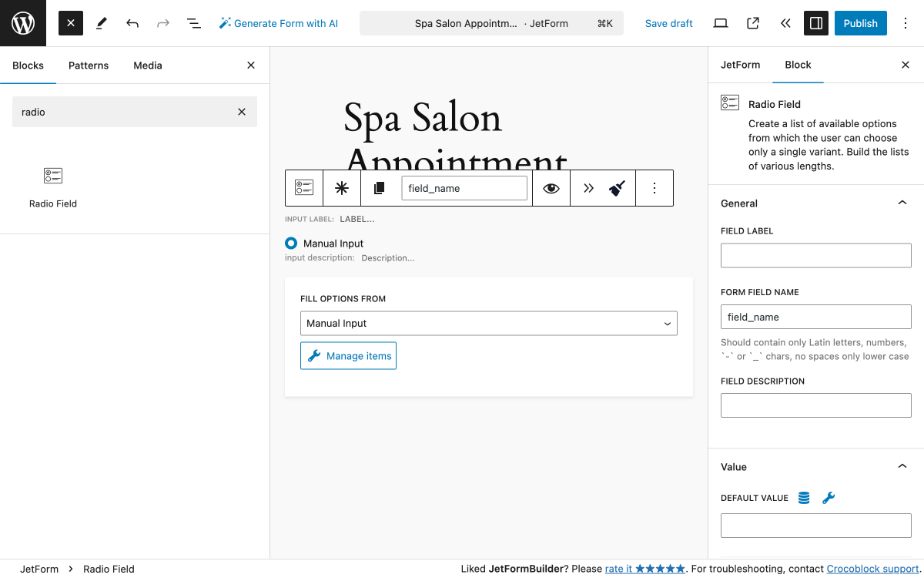Screen dimensions: 924x578
Task: Click the copy icon in block toolbar
Action: point(379,188)
